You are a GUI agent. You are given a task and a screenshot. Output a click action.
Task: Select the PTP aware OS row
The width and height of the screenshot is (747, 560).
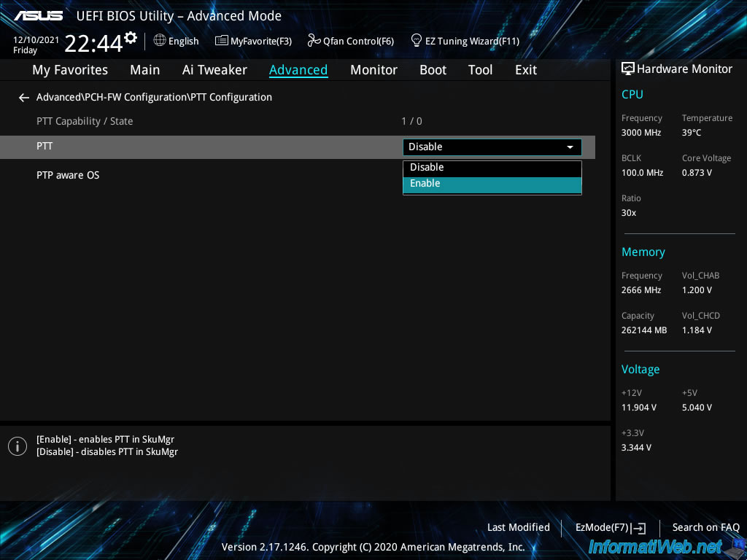(68, 175)
